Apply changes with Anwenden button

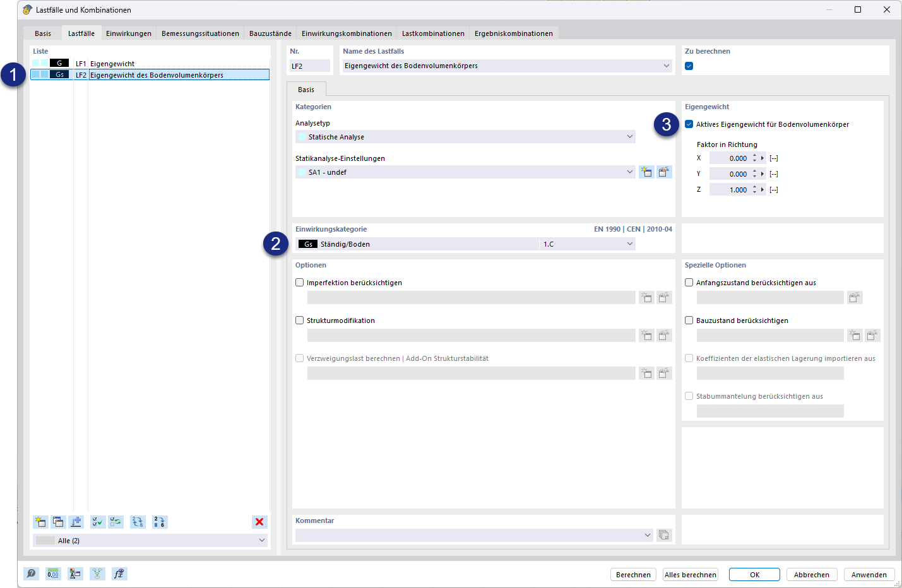tap(869, 574)
